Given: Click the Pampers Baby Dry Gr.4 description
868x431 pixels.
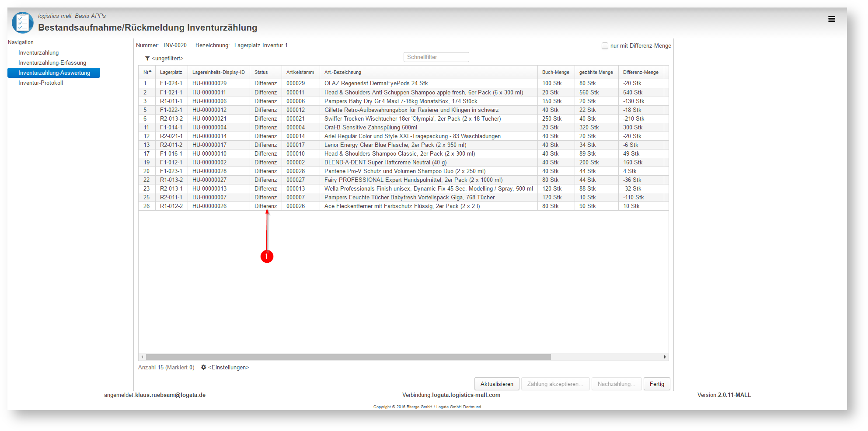Looking at the screenshot, I should (401, 101).
